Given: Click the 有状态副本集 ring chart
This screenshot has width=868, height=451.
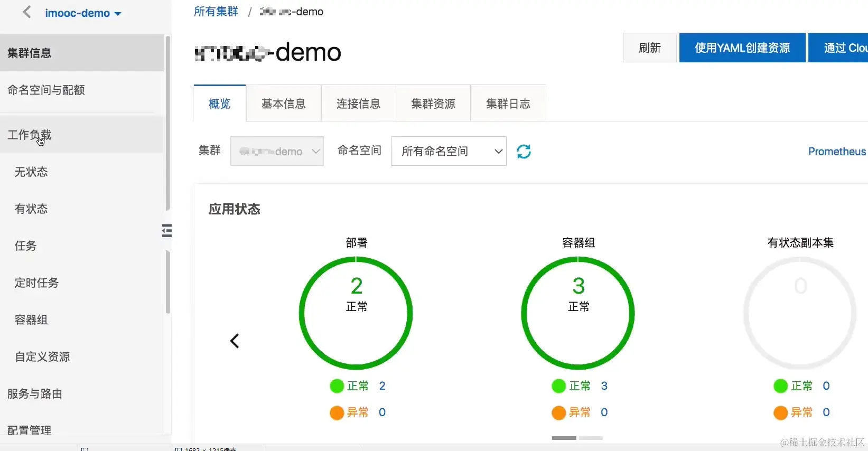Looking at the screenshot, I should [800, 313].
